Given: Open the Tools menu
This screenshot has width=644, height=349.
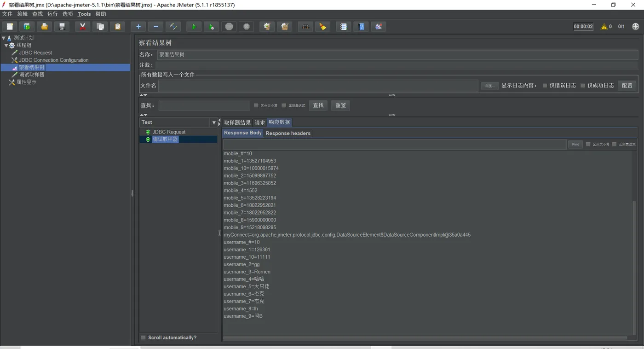Looking at the screenshot, I should click(84, 14).
